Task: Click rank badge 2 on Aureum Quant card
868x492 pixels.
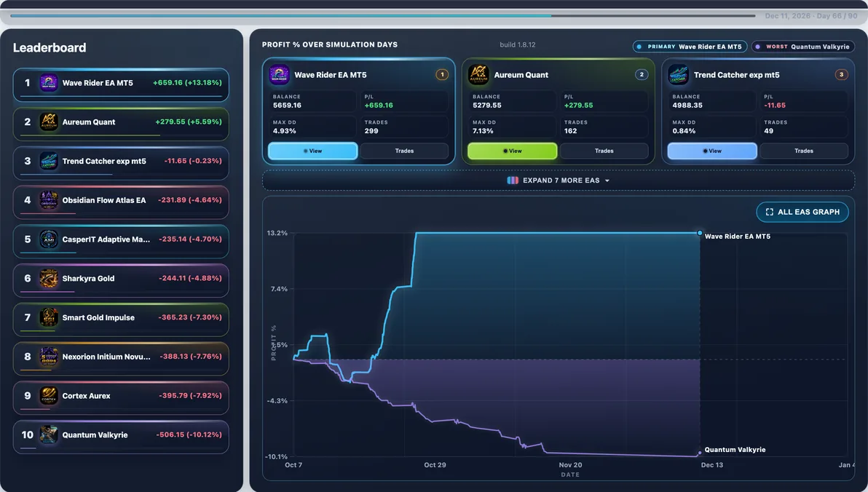Action: point(642,74)
